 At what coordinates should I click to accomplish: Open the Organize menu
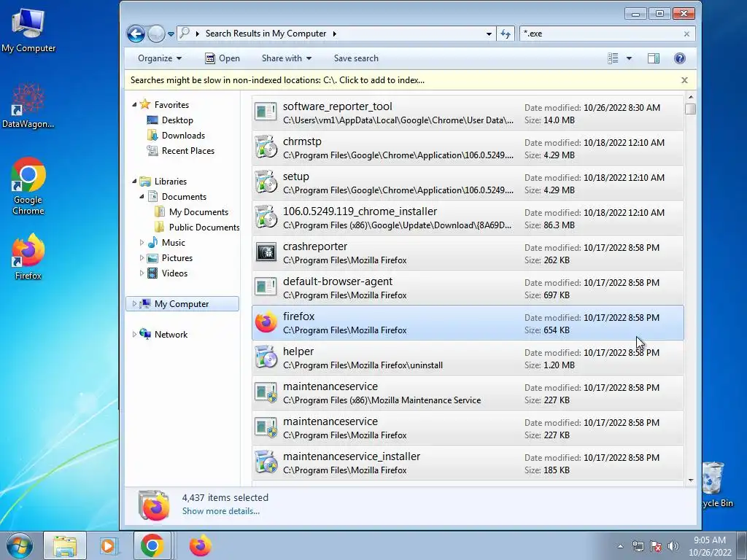(x=160, y=58)
